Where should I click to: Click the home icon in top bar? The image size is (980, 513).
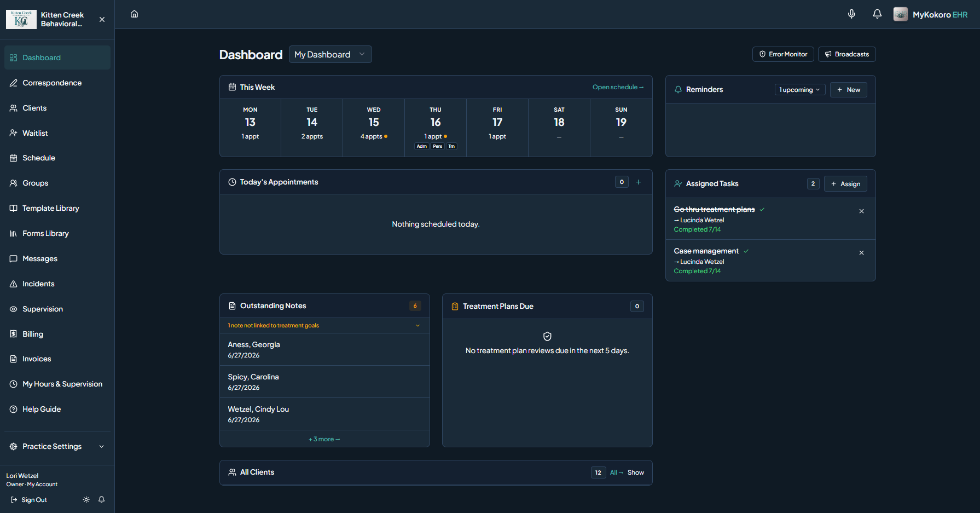tap(134, 14)
